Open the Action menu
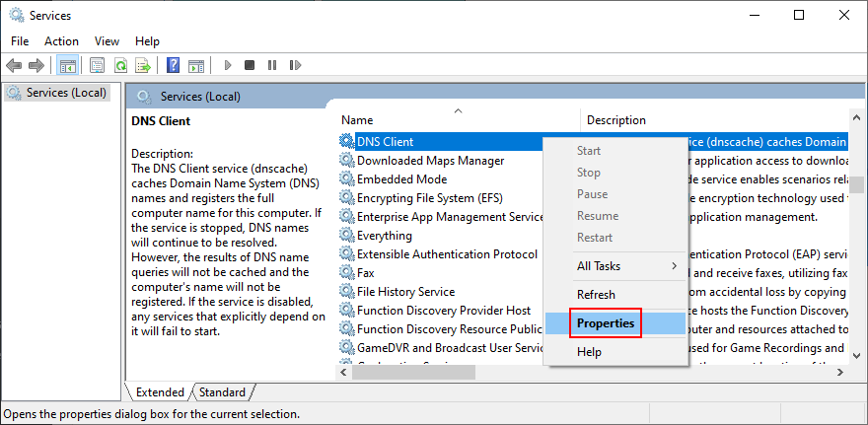Screen dimensions: 868x425 point(61,41)
